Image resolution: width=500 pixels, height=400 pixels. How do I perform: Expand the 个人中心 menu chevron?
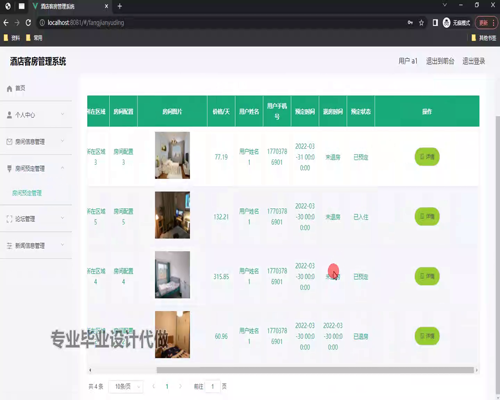(62, 114)
